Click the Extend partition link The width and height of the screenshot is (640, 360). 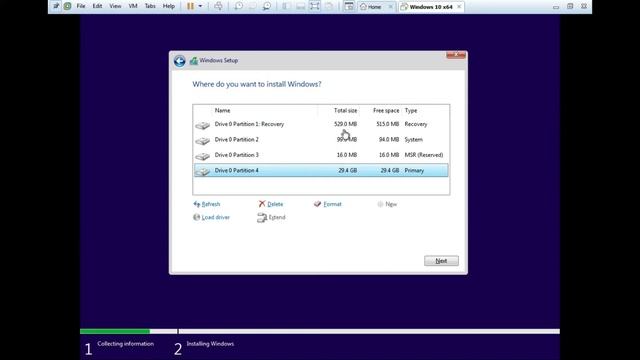coord(277,218)
